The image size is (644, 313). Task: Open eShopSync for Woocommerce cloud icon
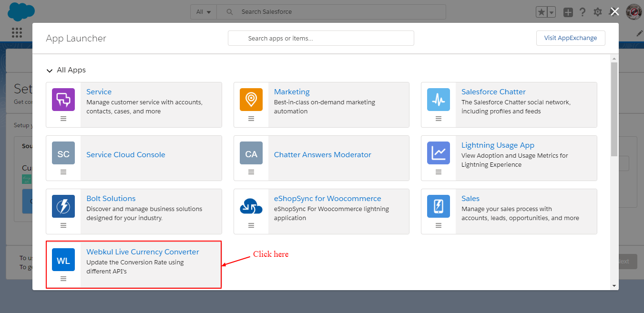coord(251,206)
